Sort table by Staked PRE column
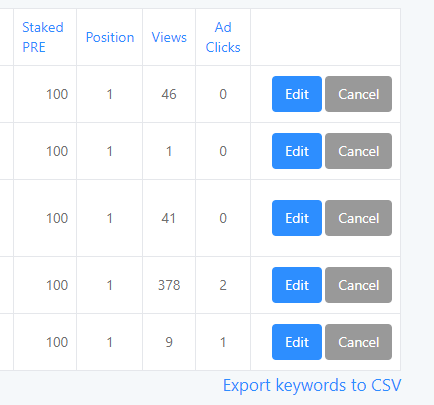This screenshot has height=405, width=434. tap(43, 37)
